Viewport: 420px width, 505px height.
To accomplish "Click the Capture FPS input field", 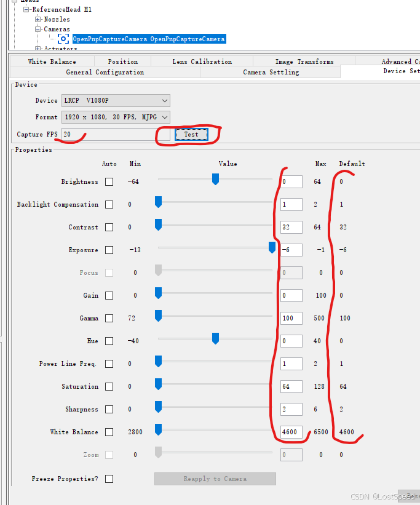I will pos(116,134).
